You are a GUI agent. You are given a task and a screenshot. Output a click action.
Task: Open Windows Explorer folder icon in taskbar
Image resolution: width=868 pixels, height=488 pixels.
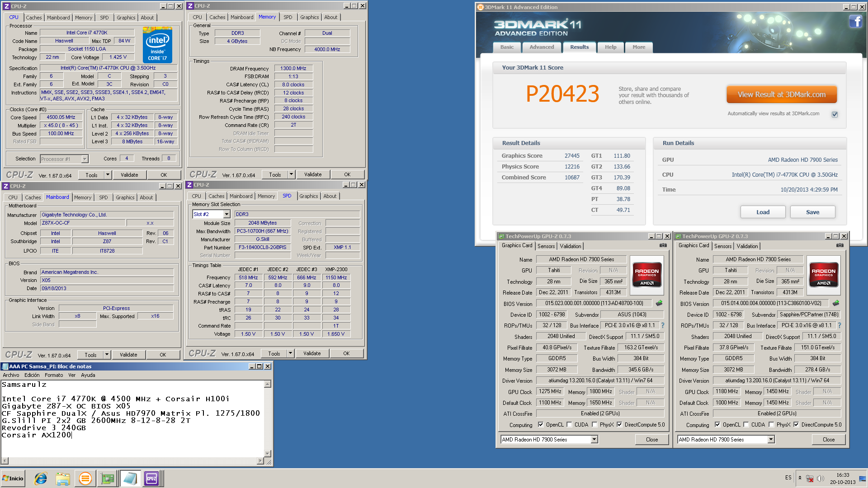[63, 479]
